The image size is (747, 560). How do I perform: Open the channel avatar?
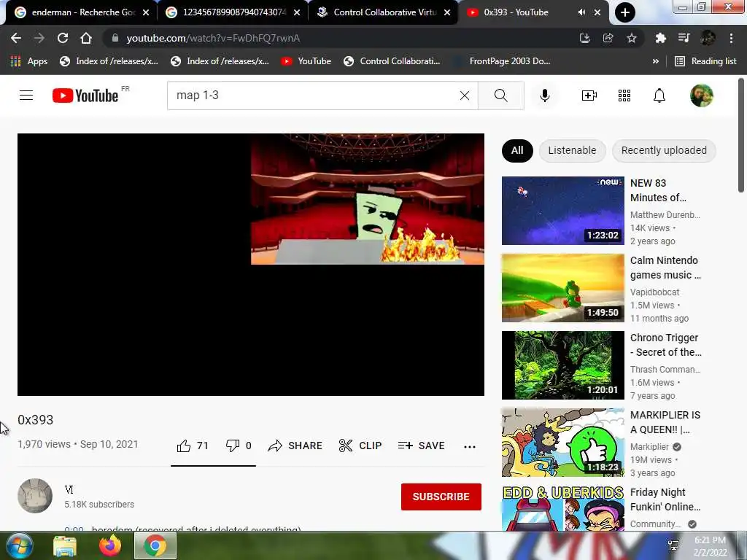coord(35,496)
